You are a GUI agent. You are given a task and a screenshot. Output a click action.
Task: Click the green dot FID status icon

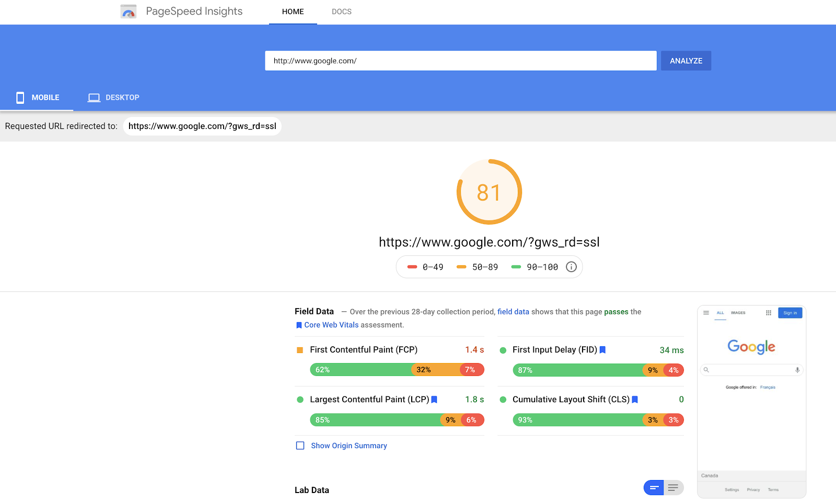503,350
